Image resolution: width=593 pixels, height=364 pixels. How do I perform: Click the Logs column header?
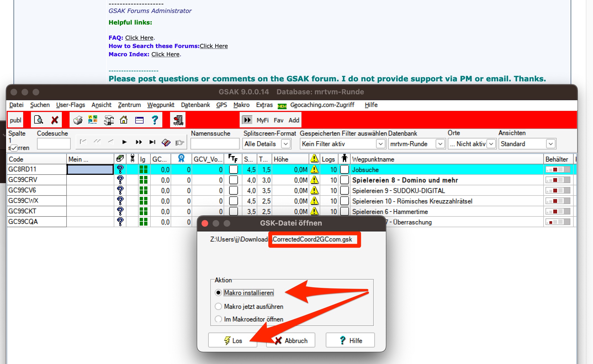tap(329, 159)
